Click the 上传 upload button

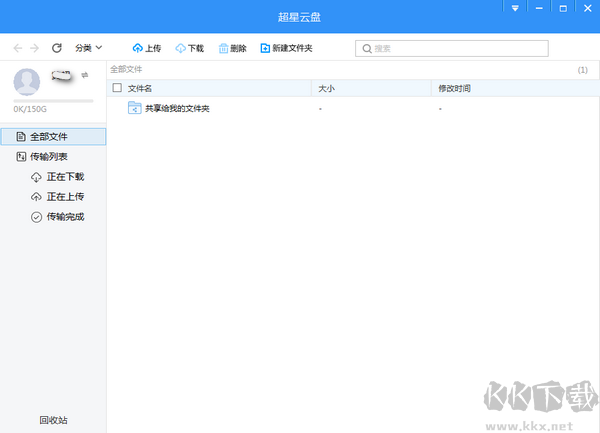click(146, 48)
